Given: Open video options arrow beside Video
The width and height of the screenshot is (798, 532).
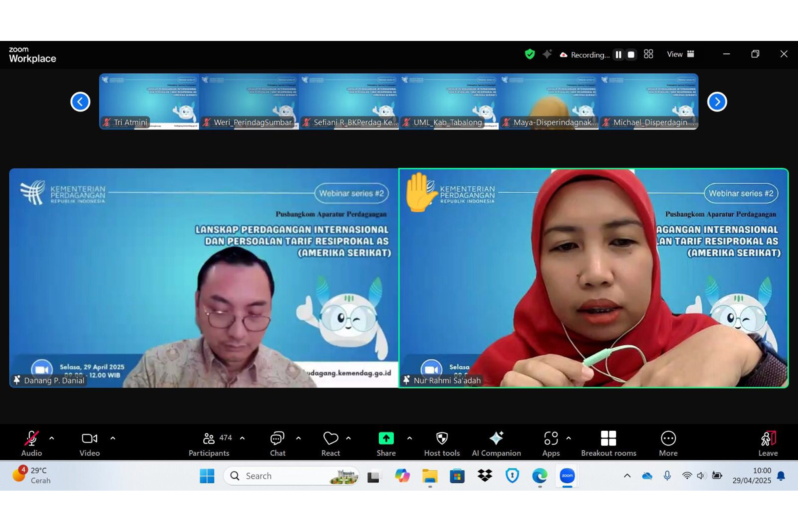Looking at the screenshot, I should [x=113, y=438].
